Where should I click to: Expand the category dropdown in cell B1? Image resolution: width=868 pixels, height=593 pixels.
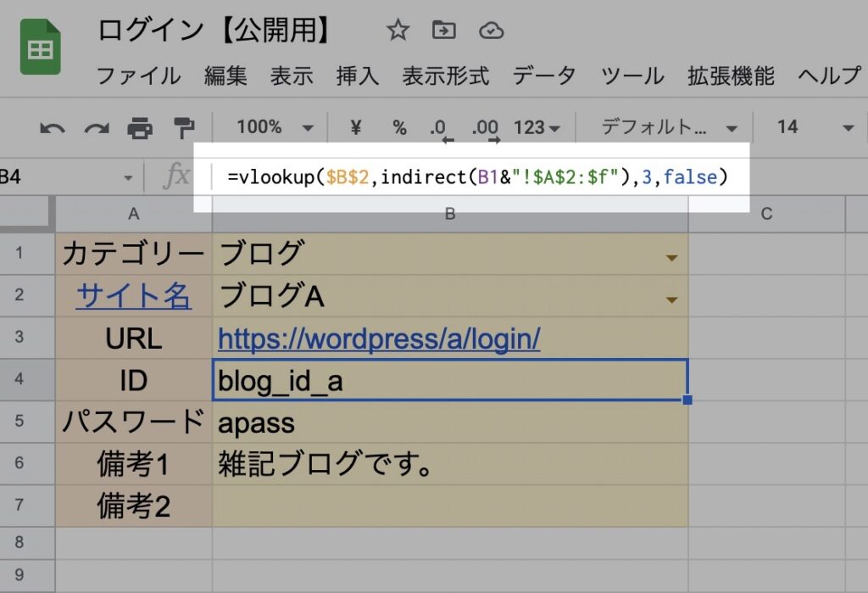[671, 257]
